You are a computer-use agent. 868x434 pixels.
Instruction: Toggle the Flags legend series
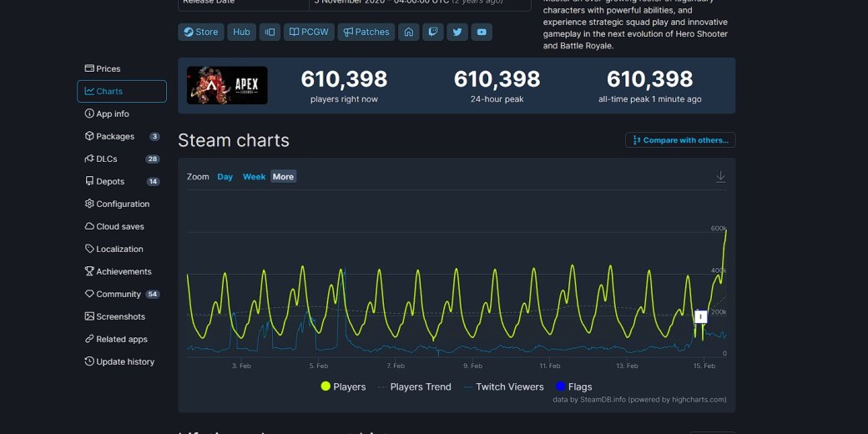[573, 387]
